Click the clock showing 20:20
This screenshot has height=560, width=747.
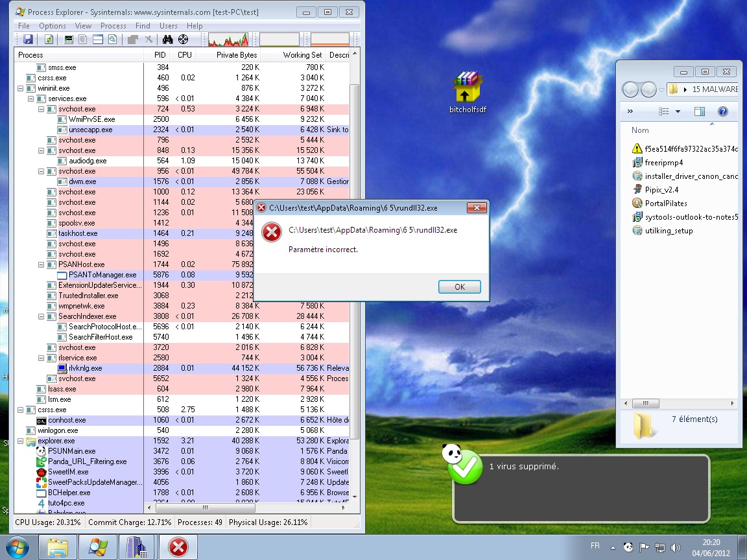(x=711, y=542)
